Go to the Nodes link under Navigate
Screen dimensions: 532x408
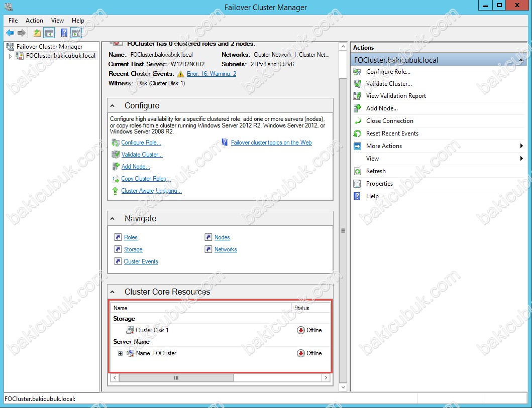[222, 237]
